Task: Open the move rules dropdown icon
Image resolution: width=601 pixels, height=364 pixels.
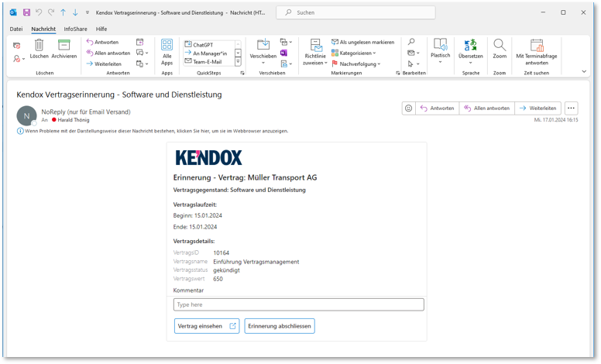Action: [x=286, y=42]
